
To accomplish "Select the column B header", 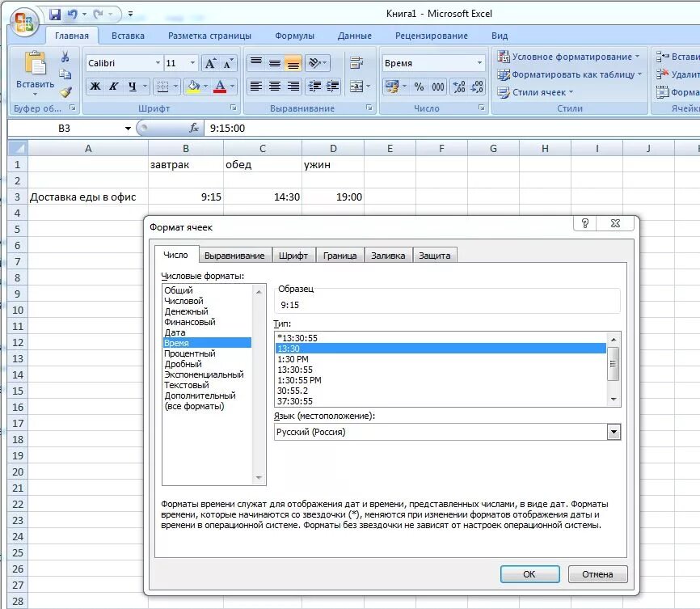I will (x=186, y=148).
